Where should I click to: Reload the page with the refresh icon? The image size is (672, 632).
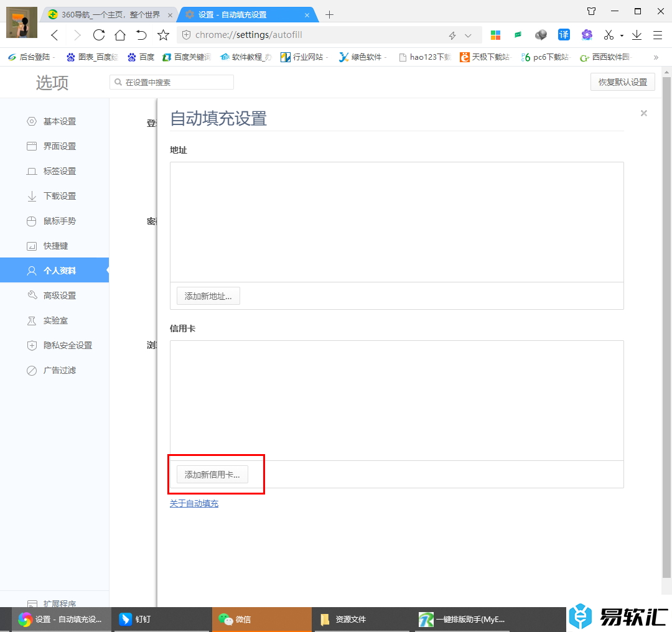[x=99, y=35]
